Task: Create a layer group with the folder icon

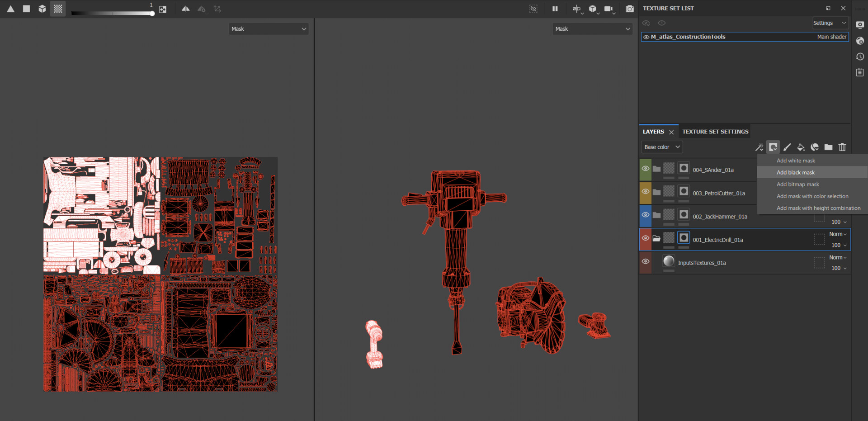Action: pos(829,147)
